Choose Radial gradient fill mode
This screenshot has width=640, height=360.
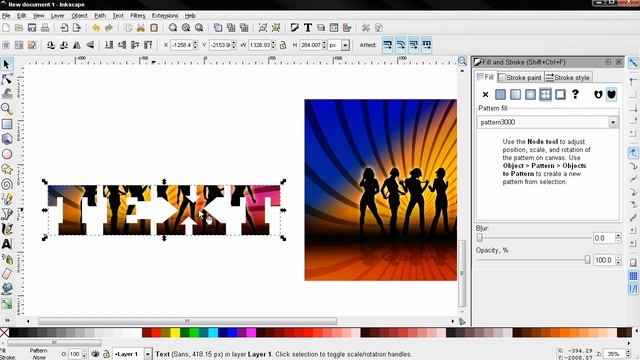tap(530, 95)
